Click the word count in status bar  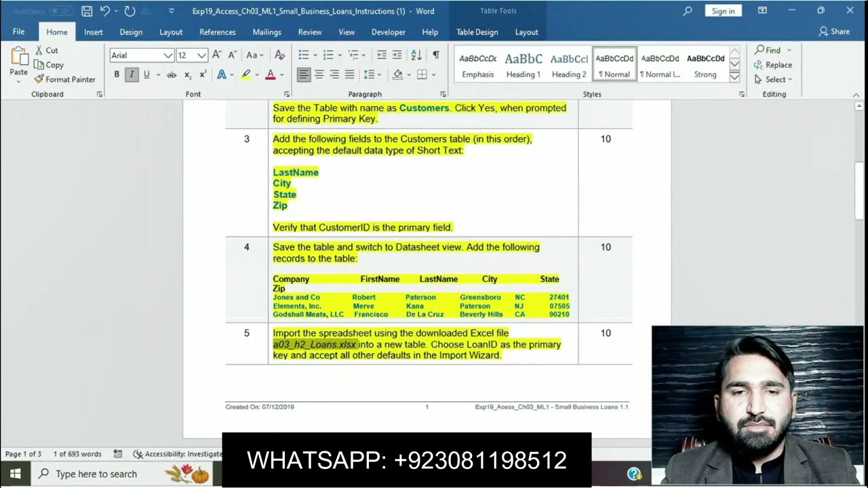click(77, 454)
